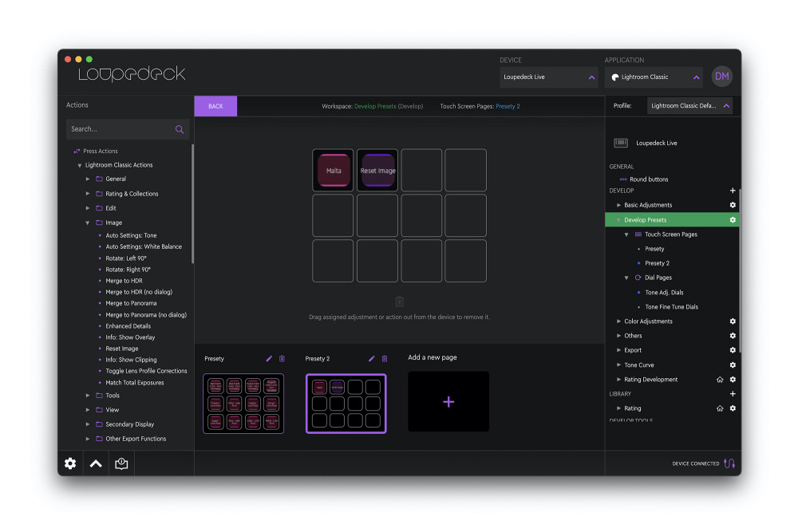
Task: Click the gear icon for Library Rating
Action: click(733, 408)
